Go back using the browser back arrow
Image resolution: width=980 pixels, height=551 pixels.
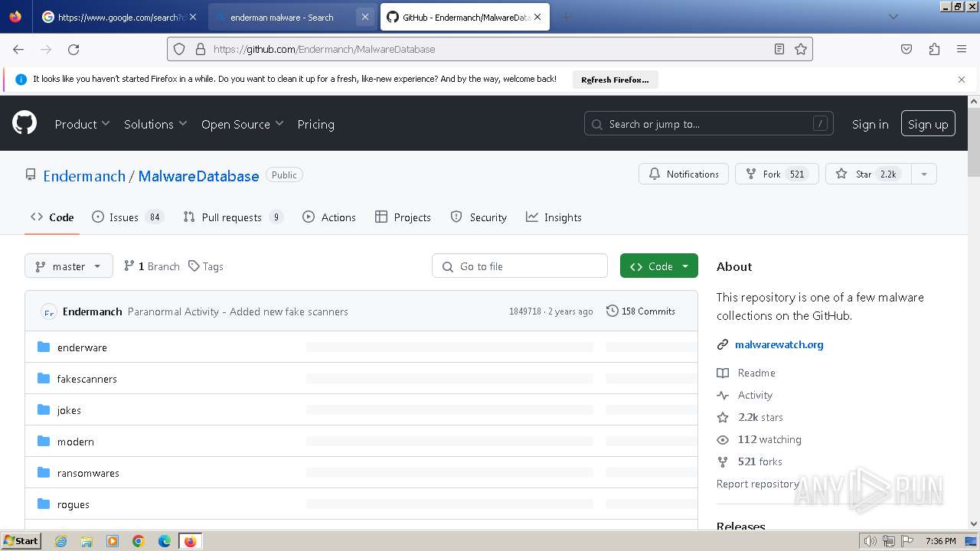(18, 49)
